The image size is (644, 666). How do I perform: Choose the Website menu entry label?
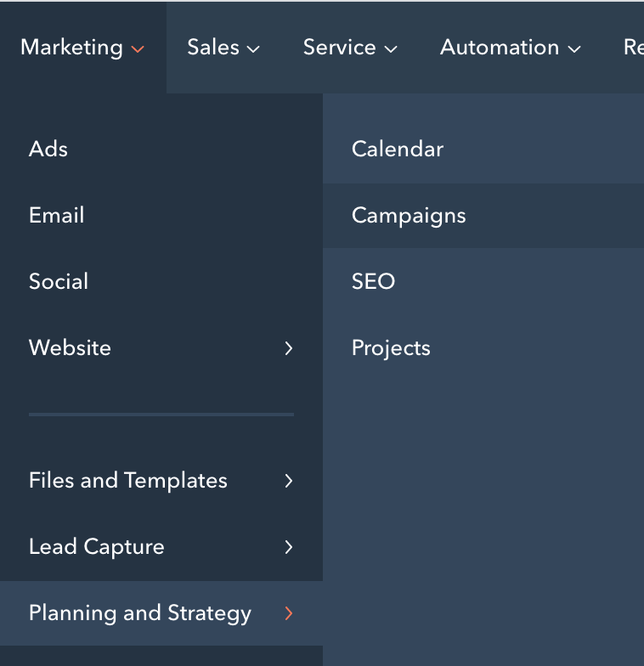[70, 347]
